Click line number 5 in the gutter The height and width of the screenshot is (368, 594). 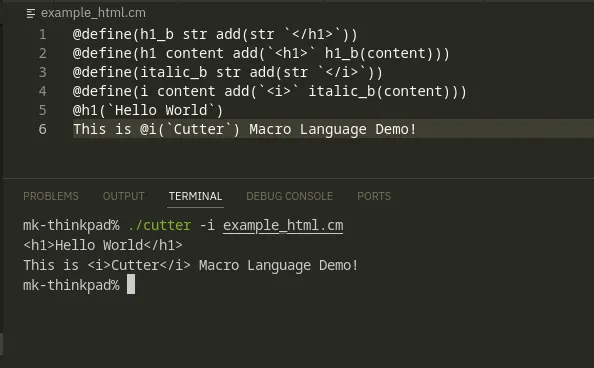coord(43,110)
